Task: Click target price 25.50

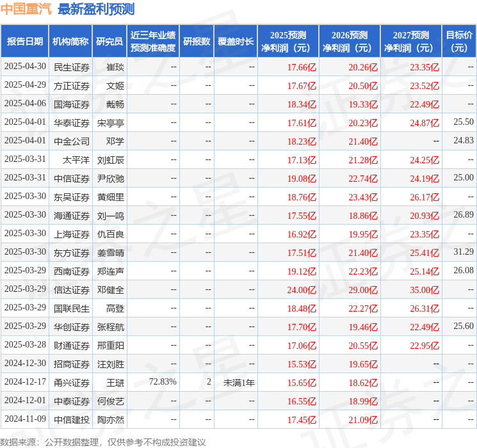Action: pos(464,122)
